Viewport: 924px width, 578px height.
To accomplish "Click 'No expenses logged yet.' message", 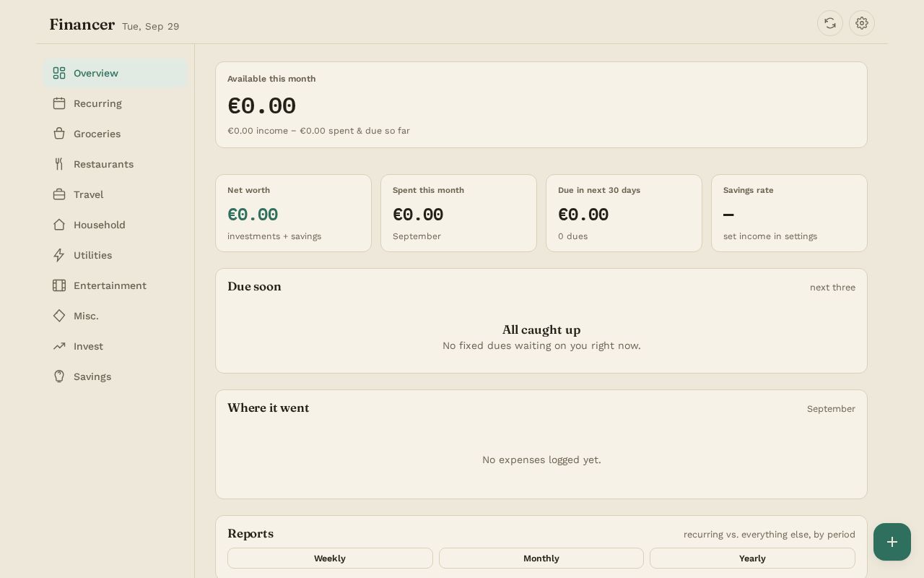I will (541, 460).
